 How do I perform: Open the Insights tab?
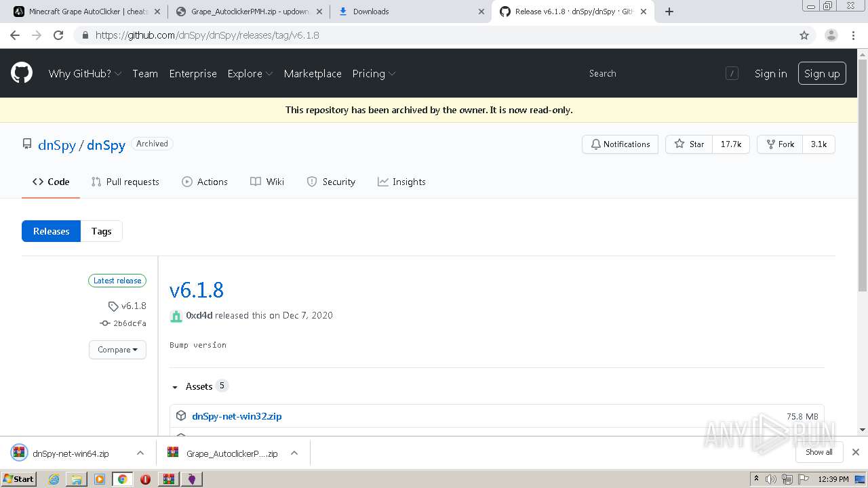point(401,182)
